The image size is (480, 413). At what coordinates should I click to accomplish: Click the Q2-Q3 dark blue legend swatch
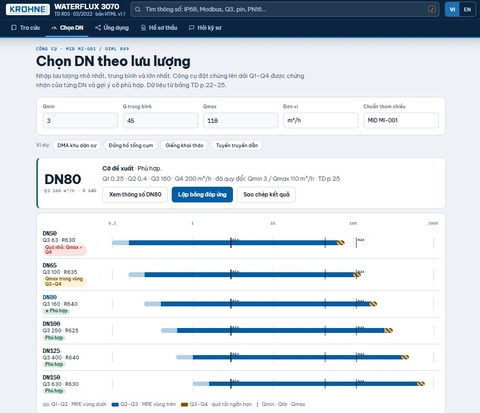115,404
